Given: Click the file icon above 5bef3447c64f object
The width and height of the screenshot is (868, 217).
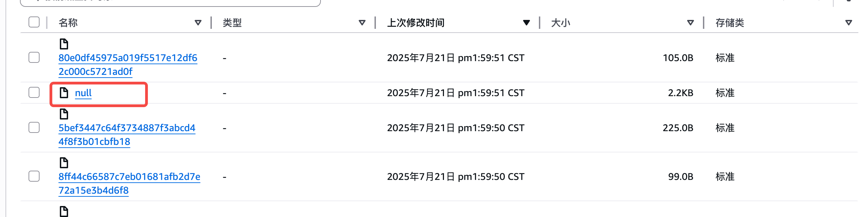Looking at the screenshot, I should click(64, 114).
